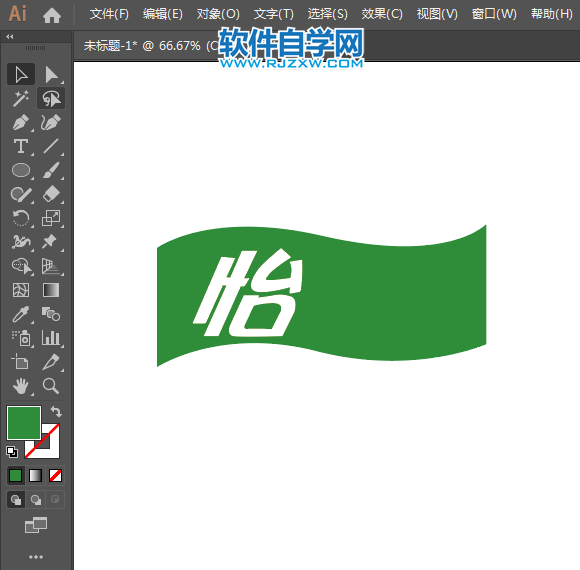
Task: Select the Blend tool
Action: [x=51, y=314]
